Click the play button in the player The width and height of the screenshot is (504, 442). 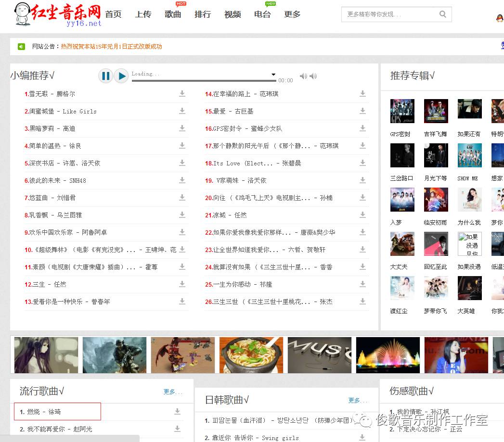[x=121, y=76]
